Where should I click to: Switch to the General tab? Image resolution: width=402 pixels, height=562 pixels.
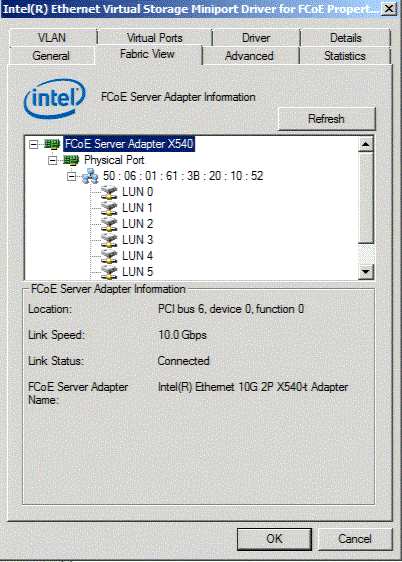tap(51, 56)
